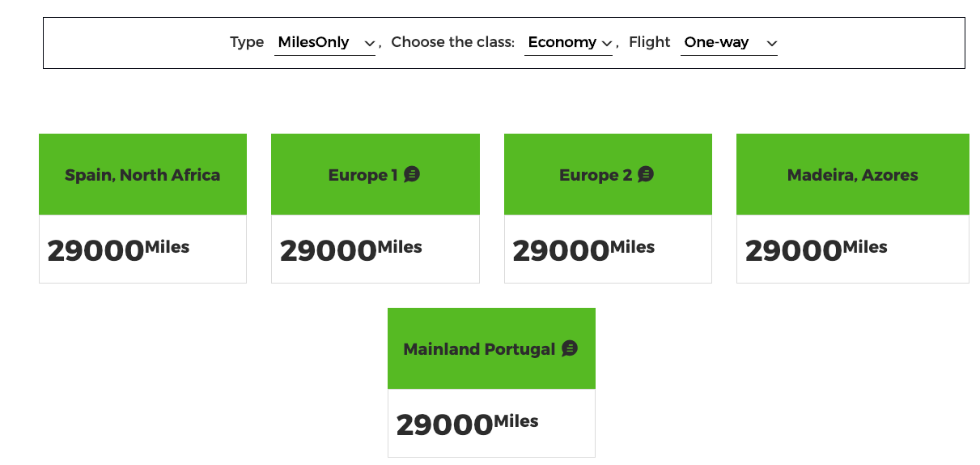Select the Spain, North Africa green header

pos(142,175)
